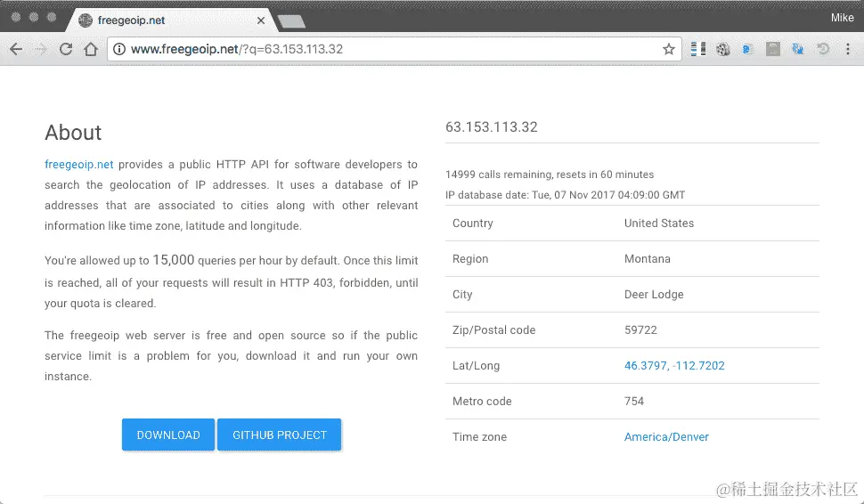Open the grey square extension icon
The width and height of the screenshot is (864, 504).
pyautogui.click(x=773, y=49)
